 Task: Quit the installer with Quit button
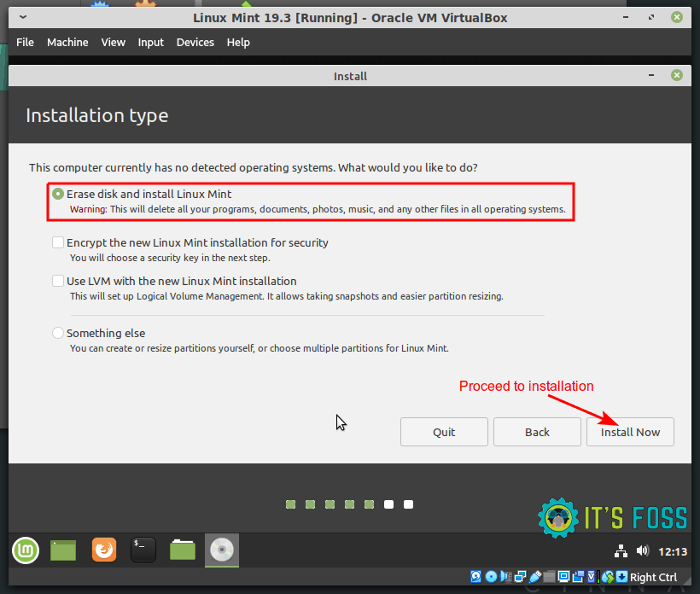(x=444, y=432)
